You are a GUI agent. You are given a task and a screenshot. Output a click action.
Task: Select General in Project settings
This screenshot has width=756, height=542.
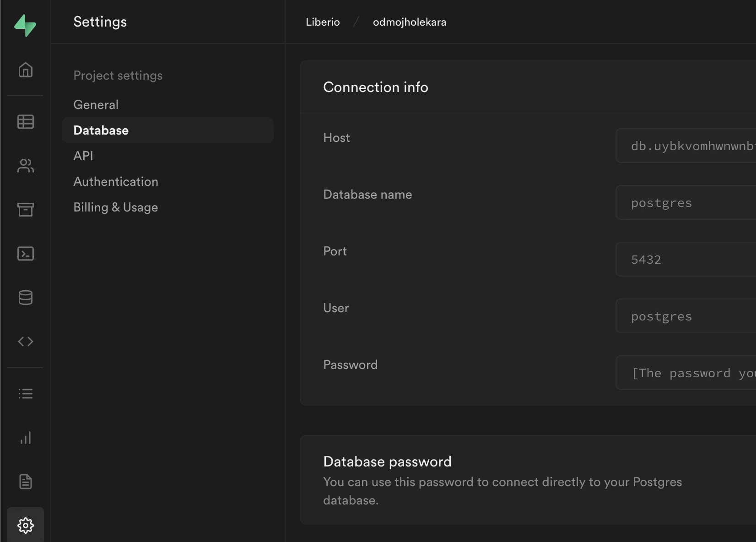click(x=96, y=105)
